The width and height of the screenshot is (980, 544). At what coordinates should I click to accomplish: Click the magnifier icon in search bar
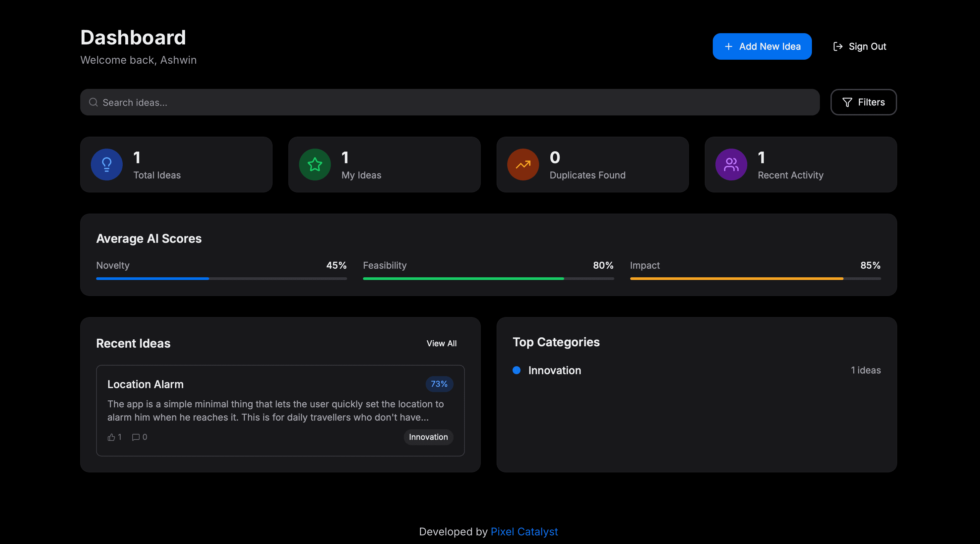pyautogui.click(x=93, y=102)
